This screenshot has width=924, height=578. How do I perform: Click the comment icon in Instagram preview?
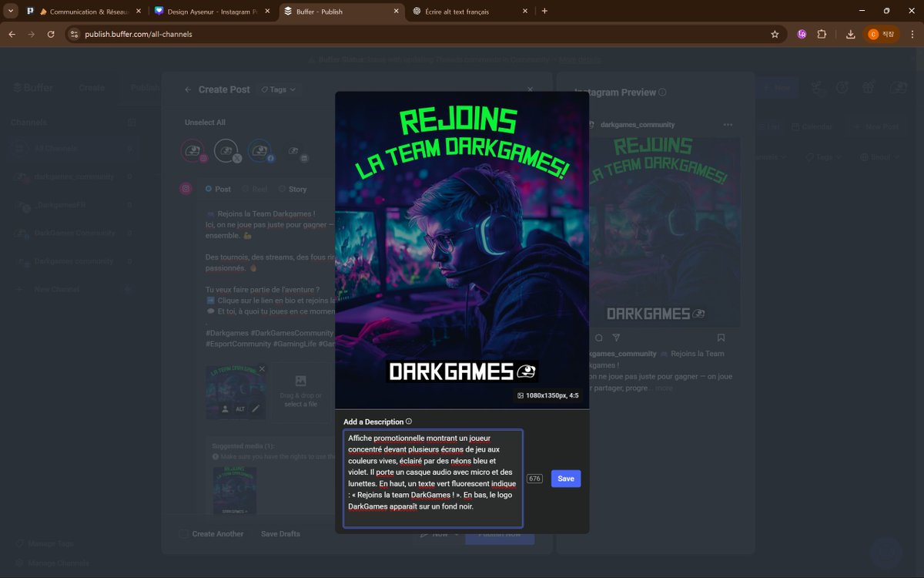tap(599, 338)
